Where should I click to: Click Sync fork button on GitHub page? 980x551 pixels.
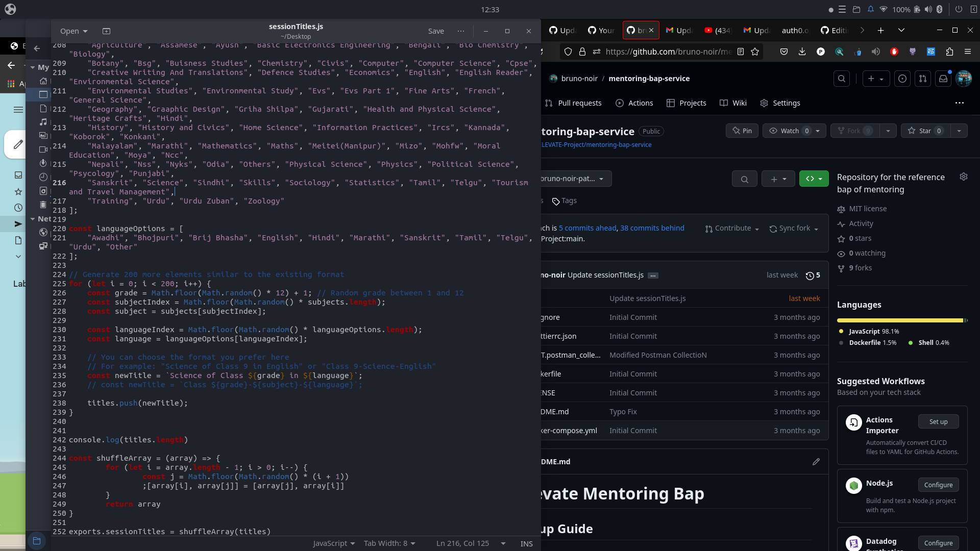click(794, 228)
